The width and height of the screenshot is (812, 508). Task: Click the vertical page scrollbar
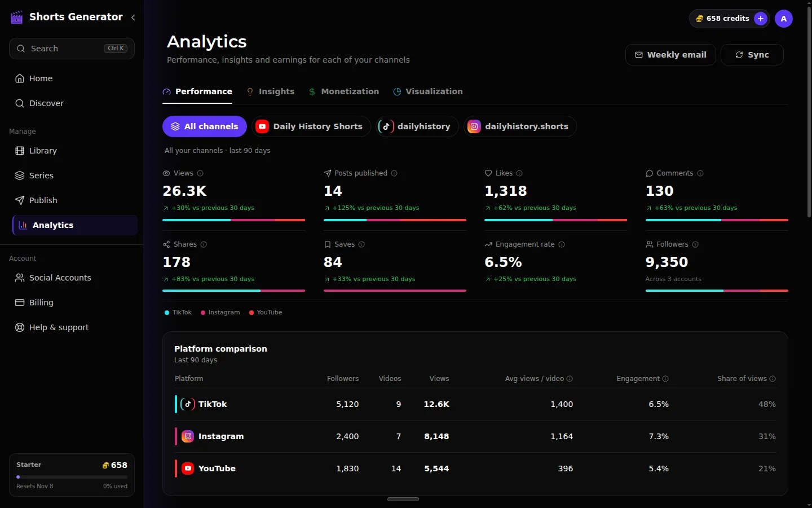pyautogui.click(x=809, y=113)
